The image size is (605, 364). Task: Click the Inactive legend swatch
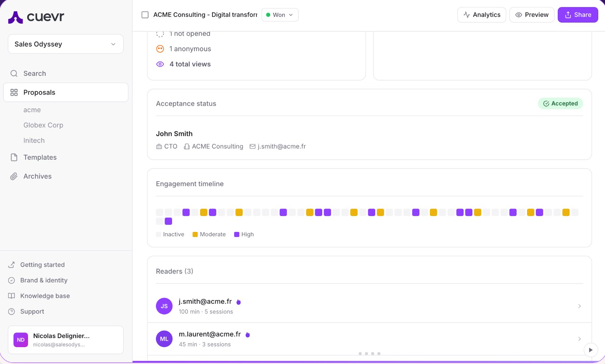pyautogui.click(x=159, y=235)
